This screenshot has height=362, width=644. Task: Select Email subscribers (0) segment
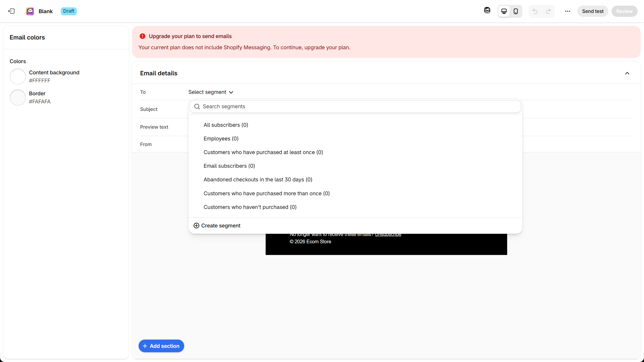(x=355, y=166)
